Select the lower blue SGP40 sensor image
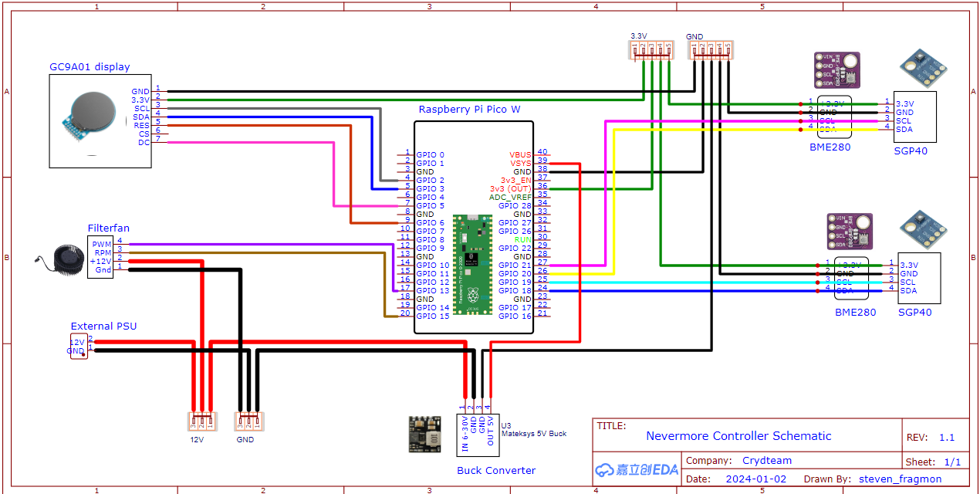The image size is (980, 494). (923, 231)
